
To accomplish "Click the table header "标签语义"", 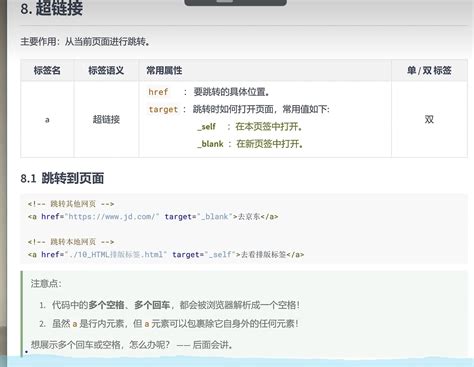I will [106, 70].
